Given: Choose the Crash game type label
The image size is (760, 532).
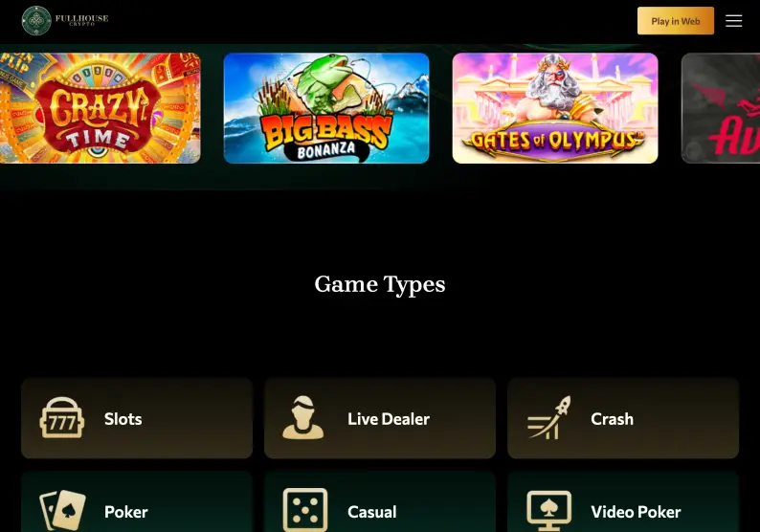Looking at the screenshot, I should 612,419.
